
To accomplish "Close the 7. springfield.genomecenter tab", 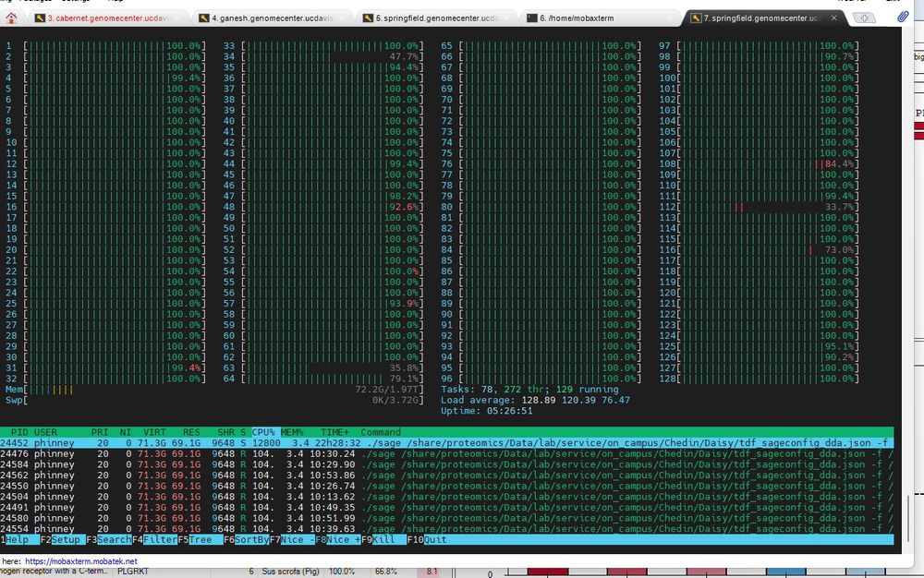I will (x=833, y=18).
